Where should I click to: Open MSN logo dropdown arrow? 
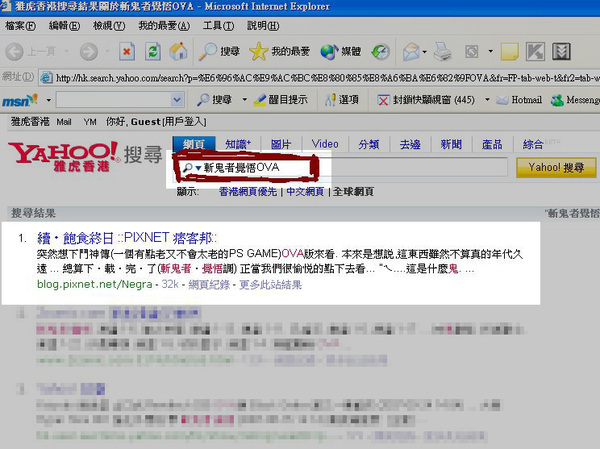pyautogui.click(x=49, y=100)
